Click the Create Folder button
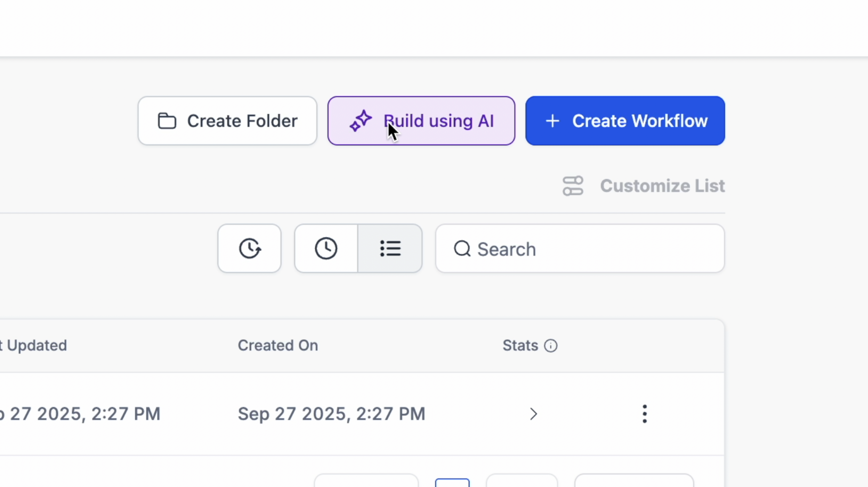 point(227,121)
